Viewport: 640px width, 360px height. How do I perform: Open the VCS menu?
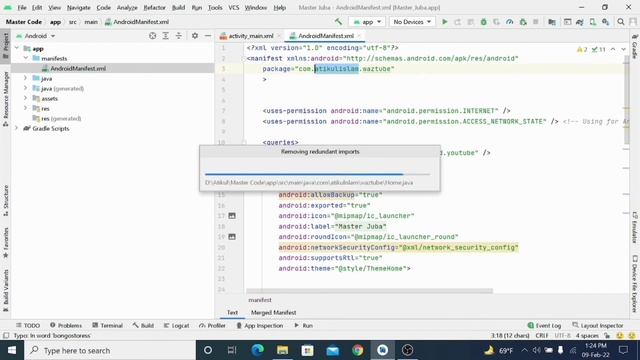(x=233, y=7)
